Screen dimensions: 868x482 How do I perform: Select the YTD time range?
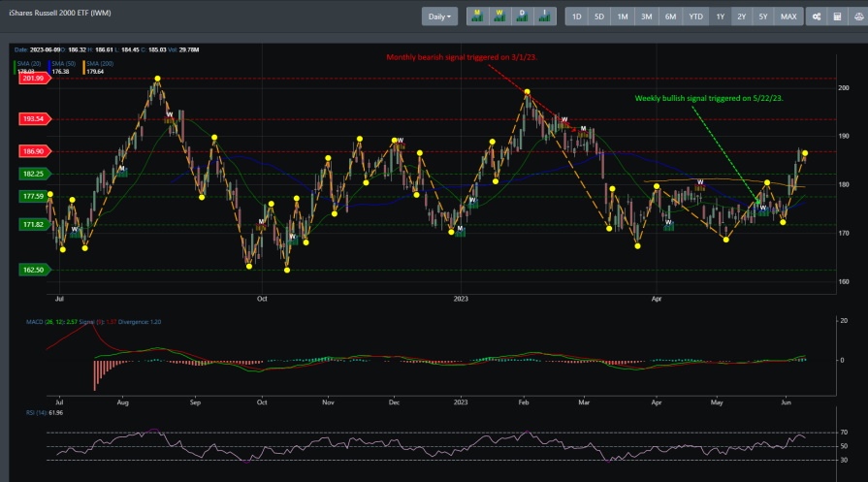[695, 16]
